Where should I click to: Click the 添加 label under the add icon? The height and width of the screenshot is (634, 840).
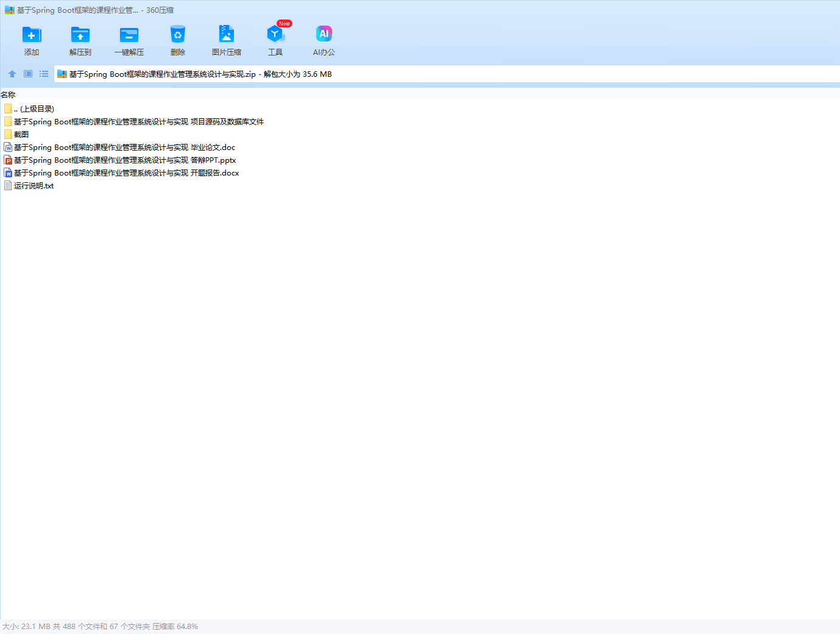[32, 52]
